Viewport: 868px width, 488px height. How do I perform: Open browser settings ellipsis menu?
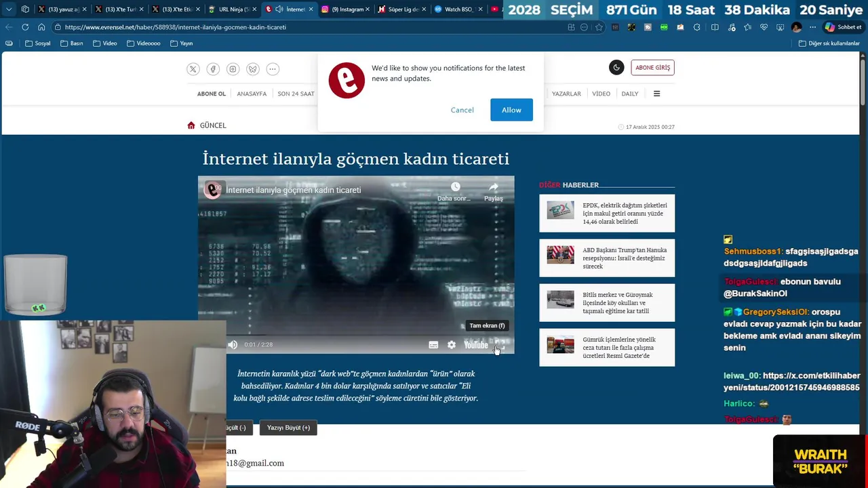click(812, 27)
